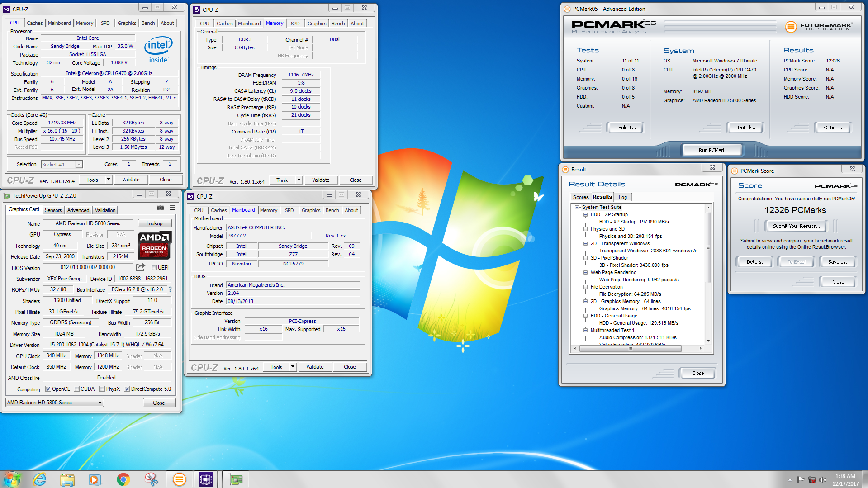Launch Internet Explorer from taskbar

(x=40, y=479)
